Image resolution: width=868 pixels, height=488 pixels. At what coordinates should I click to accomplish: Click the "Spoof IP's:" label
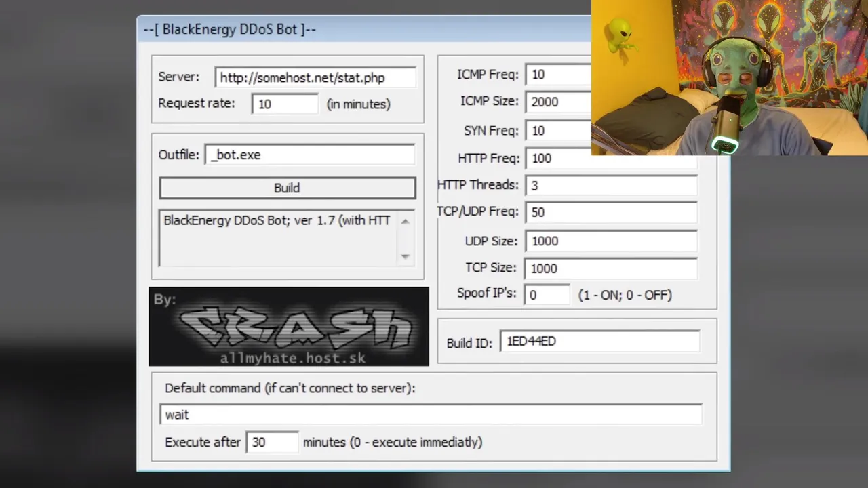tap(487, 293)
